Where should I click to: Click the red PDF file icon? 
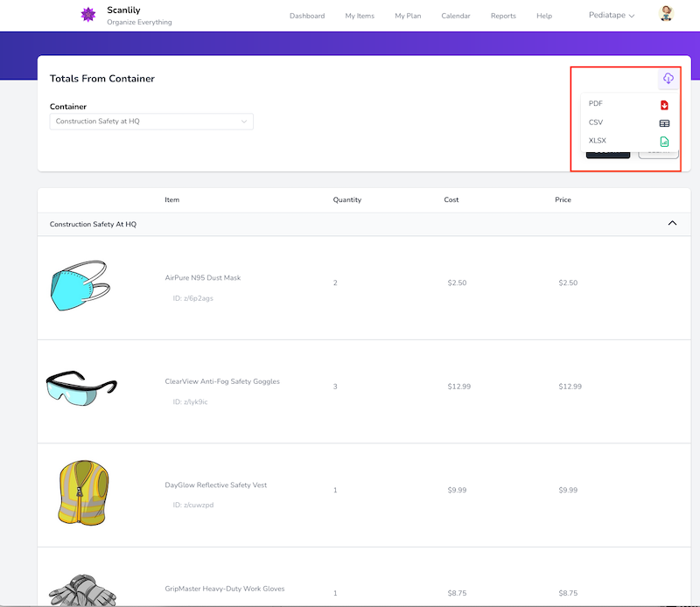(x=664, y=104)
